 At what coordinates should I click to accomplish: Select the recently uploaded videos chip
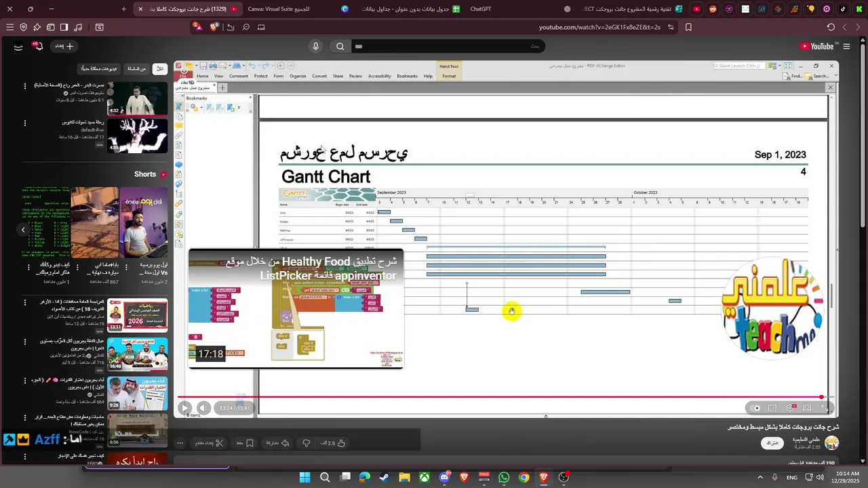coord(99,69)
